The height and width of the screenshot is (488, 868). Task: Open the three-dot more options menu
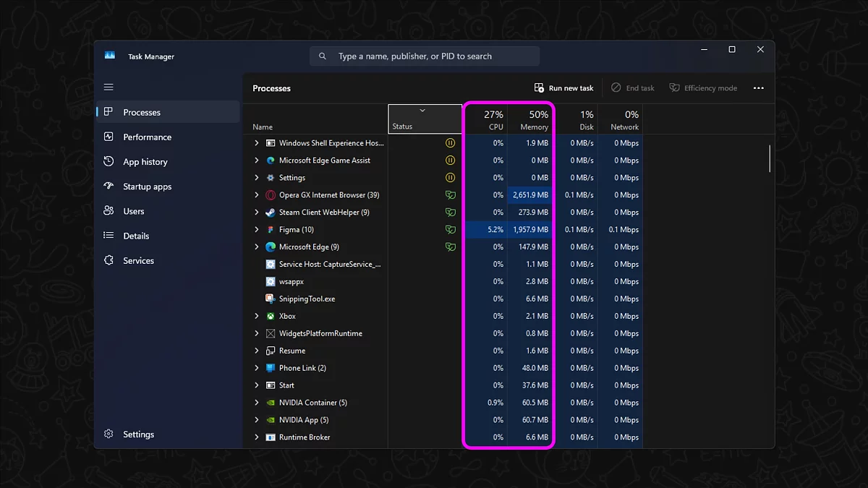click(x=758, y=88)
